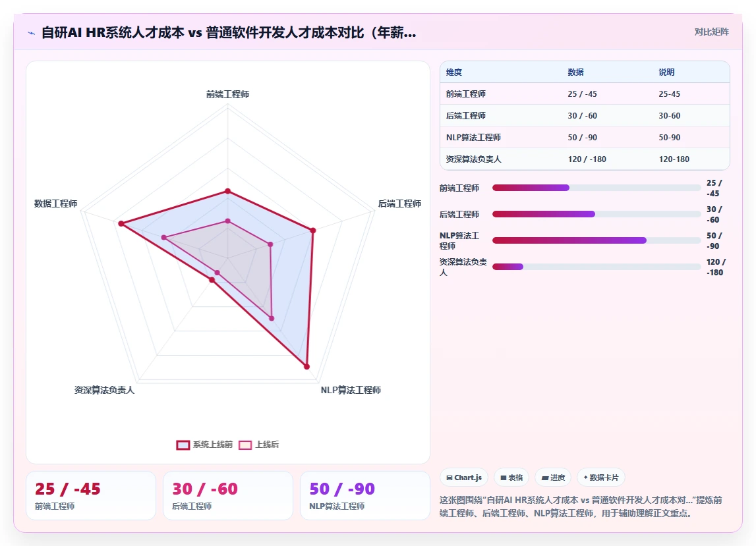
Task: Toggle the 系统上线前 legend swatch
Action: pyautogui.click(x=183, y=445)
